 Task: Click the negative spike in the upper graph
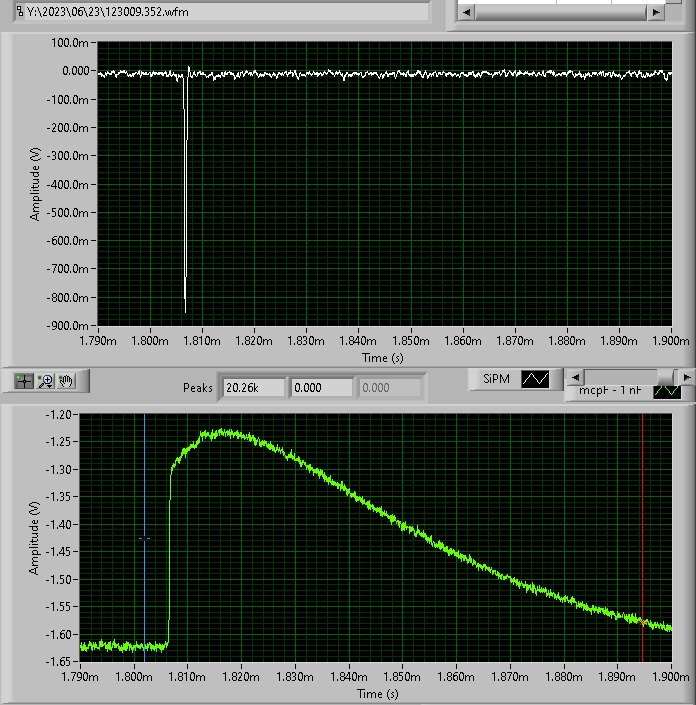185,200
